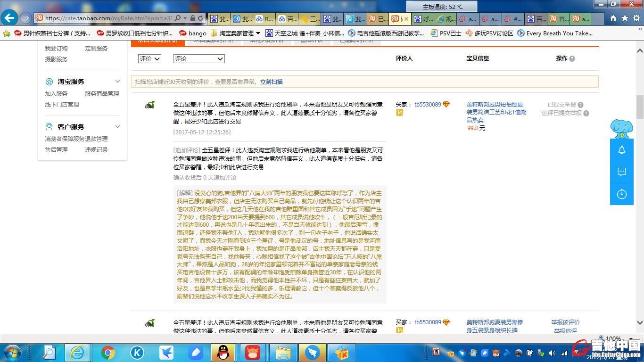Open the address bar history dropdown arrow
This screenshot has width=644, height=362.
tap(185, 18)
